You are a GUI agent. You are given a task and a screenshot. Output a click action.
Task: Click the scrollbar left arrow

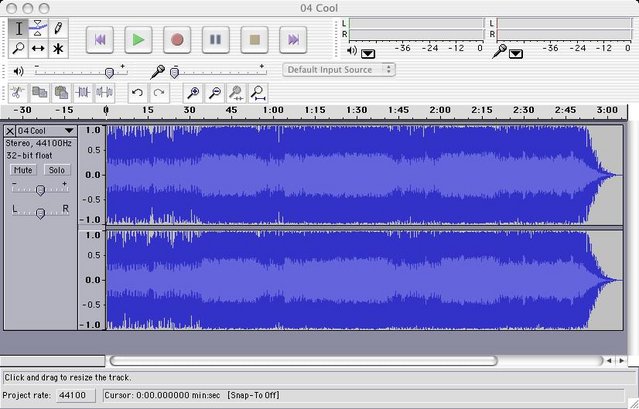(x=609, y=361)
